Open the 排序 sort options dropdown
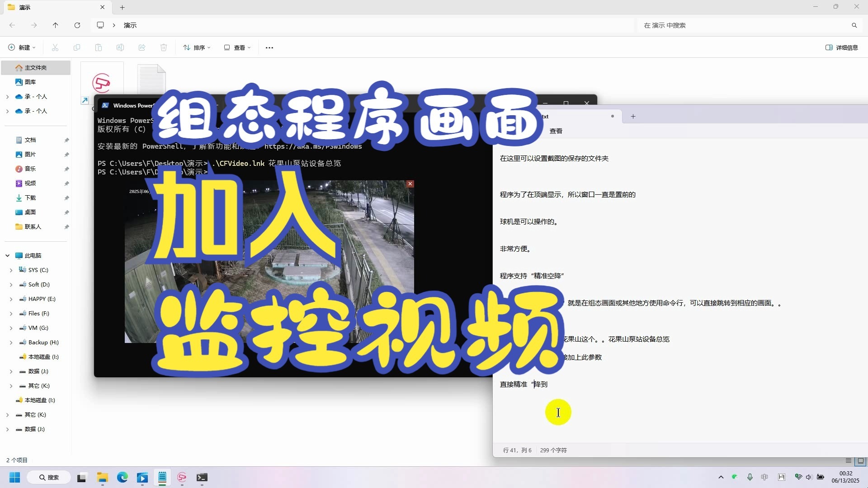Screen dimensions: 868x488 click(197, 47)
